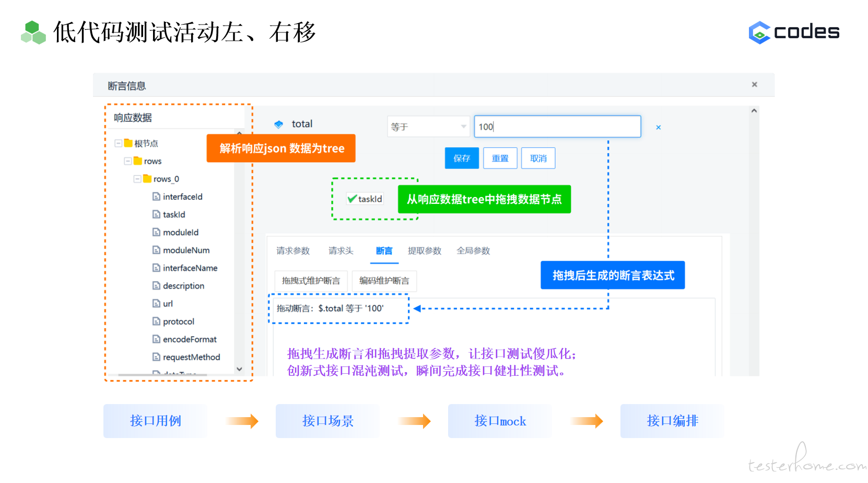Collapse the rows_0 tree node
Viewport: 868px width, 483px height.
click(x=137, y=179)
